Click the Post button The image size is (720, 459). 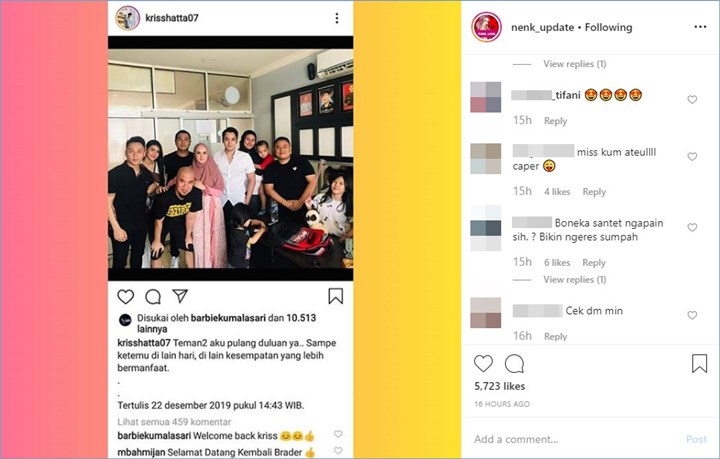(x=696, y=439)
